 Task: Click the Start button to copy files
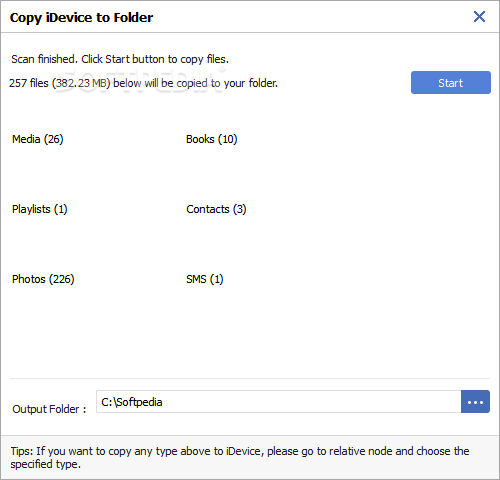451,82
